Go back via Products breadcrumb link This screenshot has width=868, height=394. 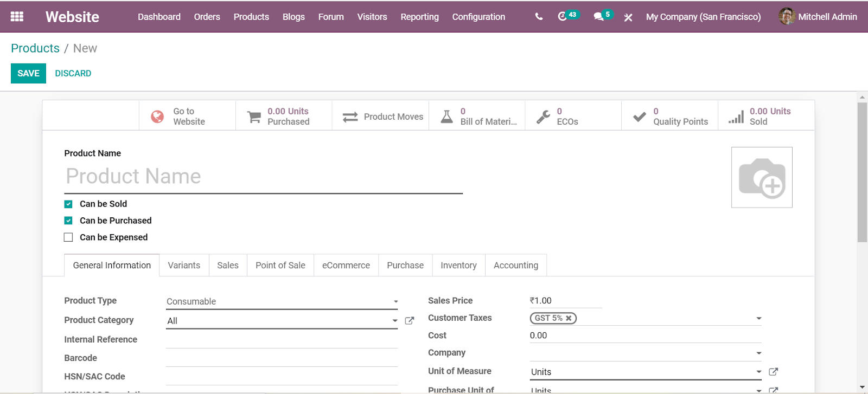pyautogui.click(x=35, y=48)
